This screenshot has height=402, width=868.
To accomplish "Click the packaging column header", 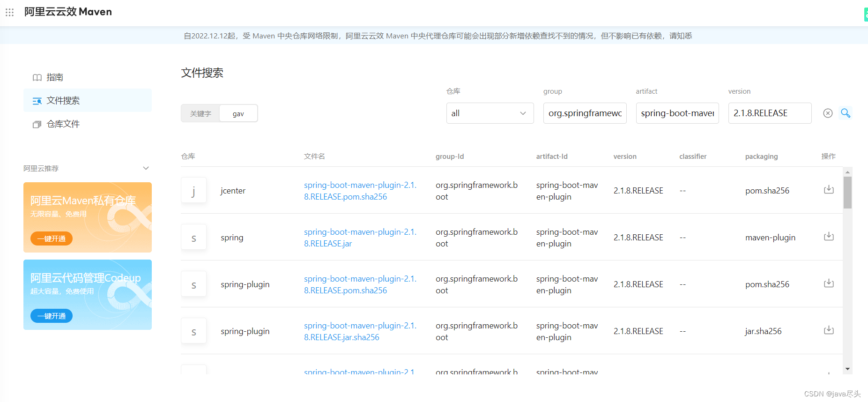I will tap(761, 156).
